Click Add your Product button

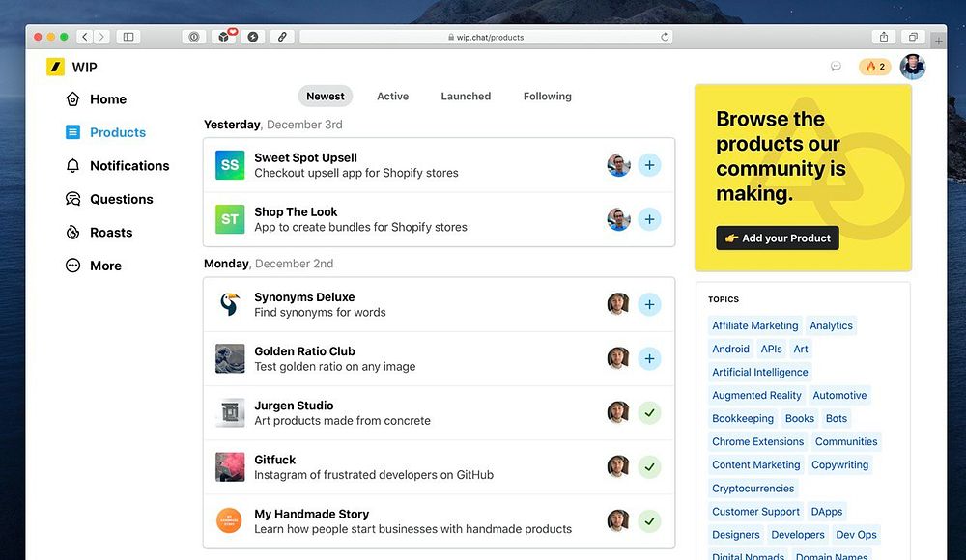[x=778, y=238]
